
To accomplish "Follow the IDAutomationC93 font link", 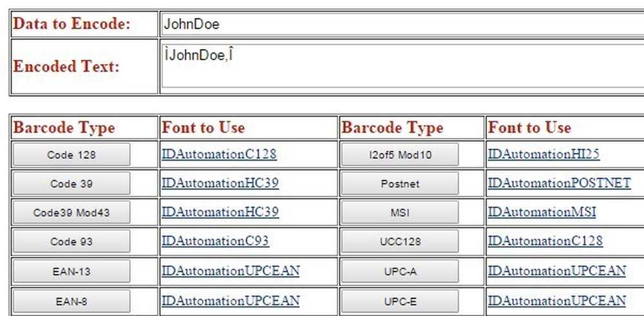I will [x=215, y=241].
